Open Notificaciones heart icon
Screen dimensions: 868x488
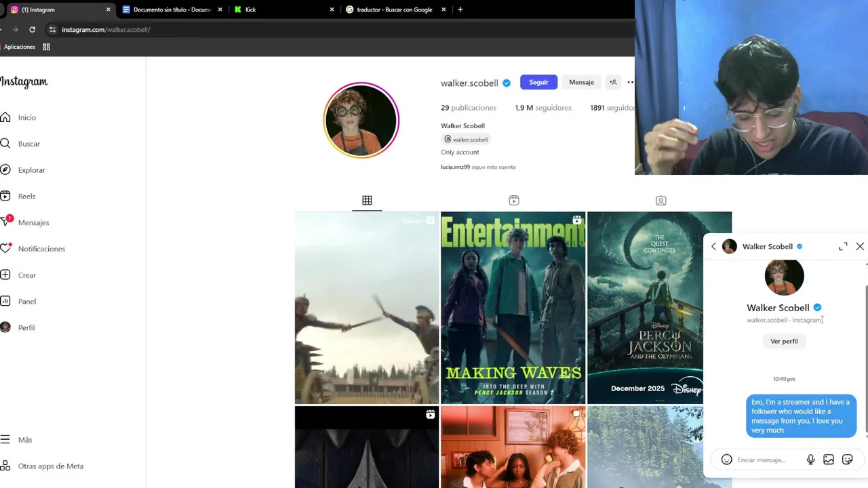(x=5, y=248)
